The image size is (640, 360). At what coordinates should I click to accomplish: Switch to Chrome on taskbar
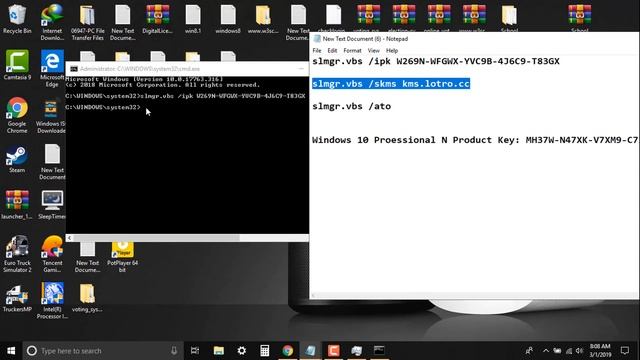[288, 350]
